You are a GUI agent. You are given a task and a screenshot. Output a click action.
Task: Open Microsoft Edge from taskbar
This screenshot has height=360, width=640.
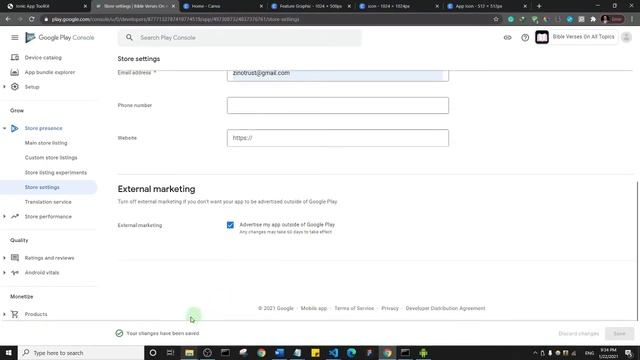(x=351, y=353)
